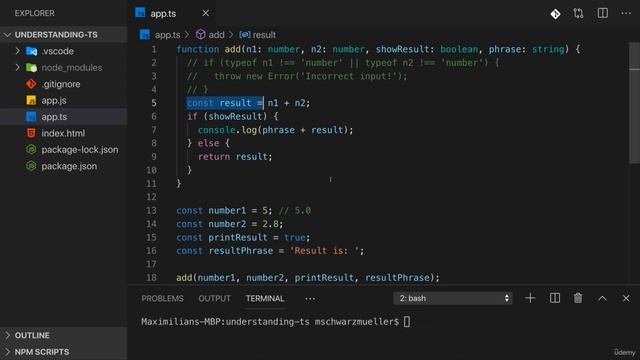The image size is (640, 360).
Task: Split the terminal pane
Action: 555,298
